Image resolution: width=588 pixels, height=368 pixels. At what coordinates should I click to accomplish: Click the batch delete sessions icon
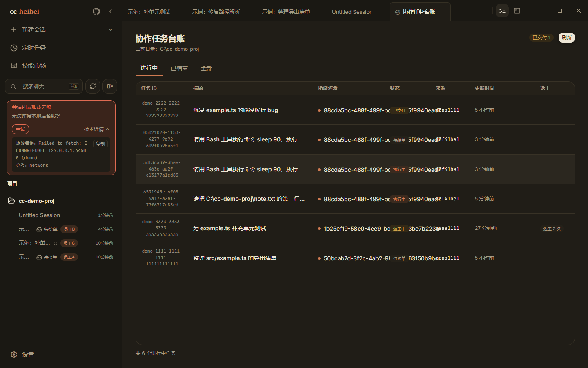pos(110,86)
